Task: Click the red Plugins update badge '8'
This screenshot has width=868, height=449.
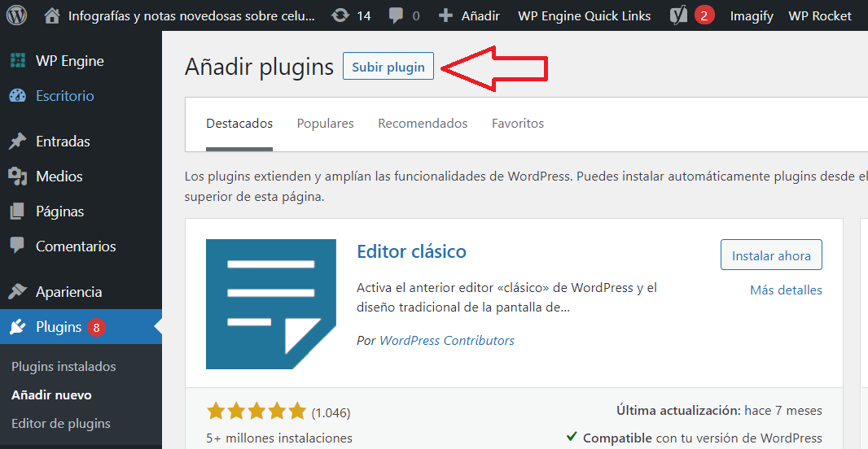Action: point(96,328)
